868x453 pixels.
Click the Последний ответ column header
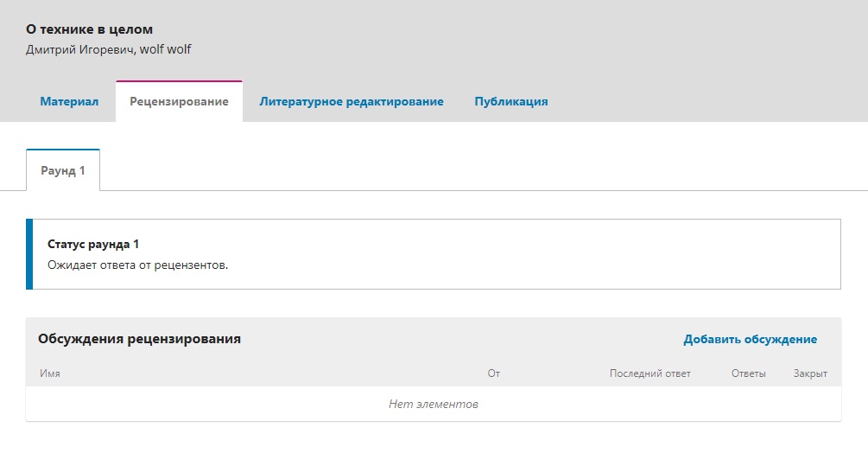(649, 373)
